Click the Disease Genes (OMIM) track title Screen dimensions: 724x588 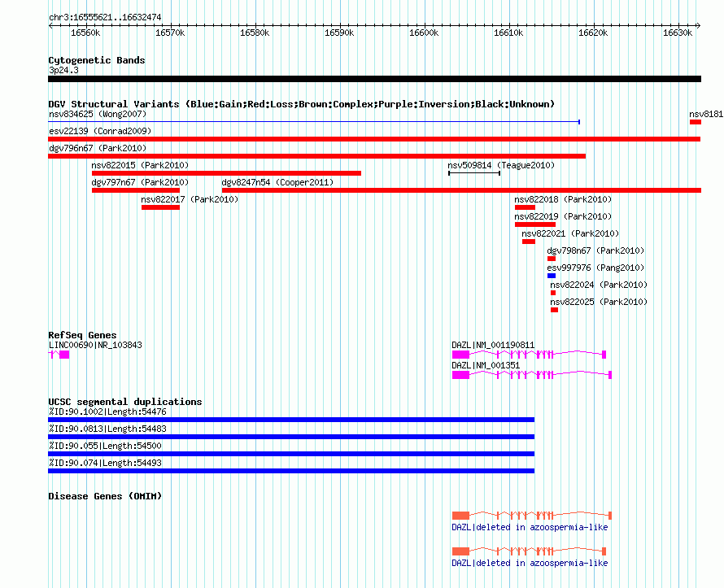tap(105, 496)
